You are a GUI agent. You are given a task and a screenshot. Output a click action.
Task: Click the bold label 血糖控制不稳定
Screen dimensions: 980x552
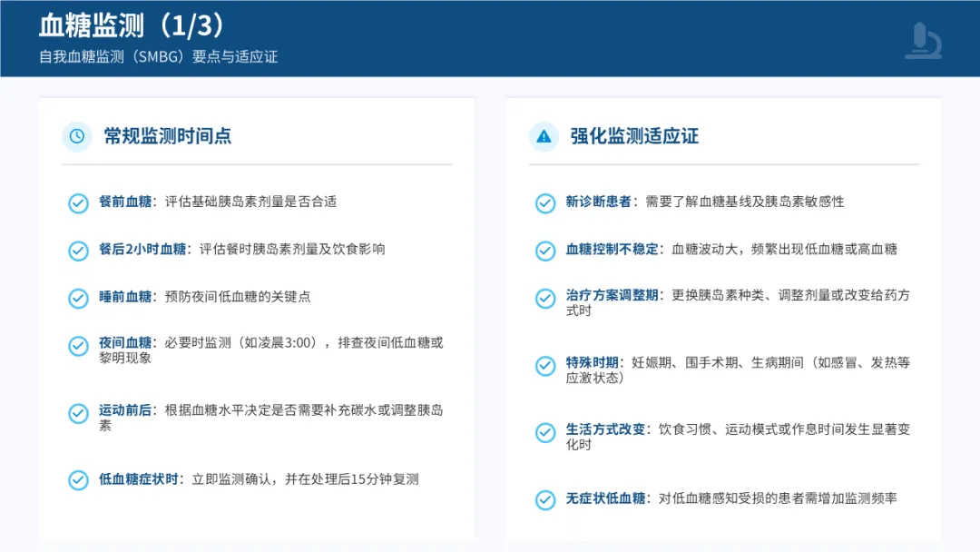[x=612, y=249]
